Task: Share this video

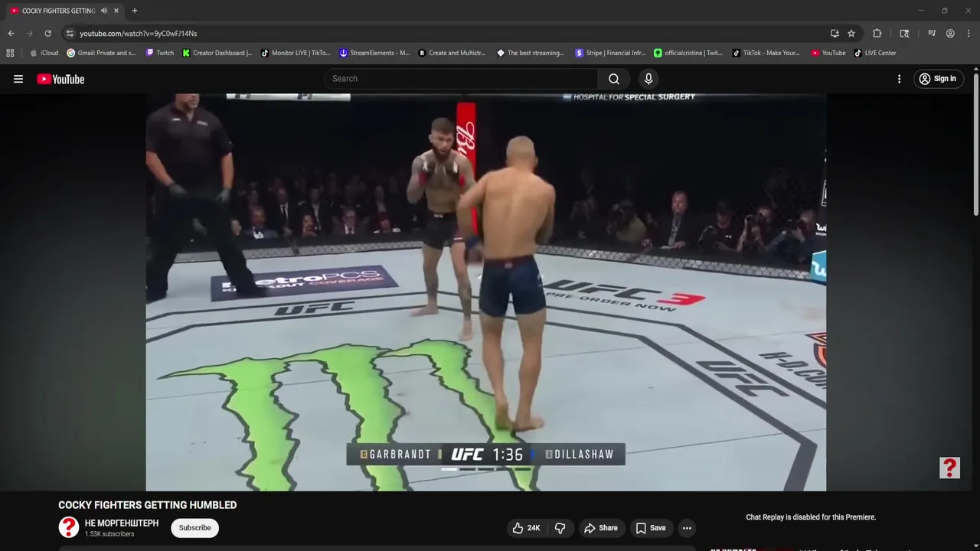Action: [x=601, y=528]
